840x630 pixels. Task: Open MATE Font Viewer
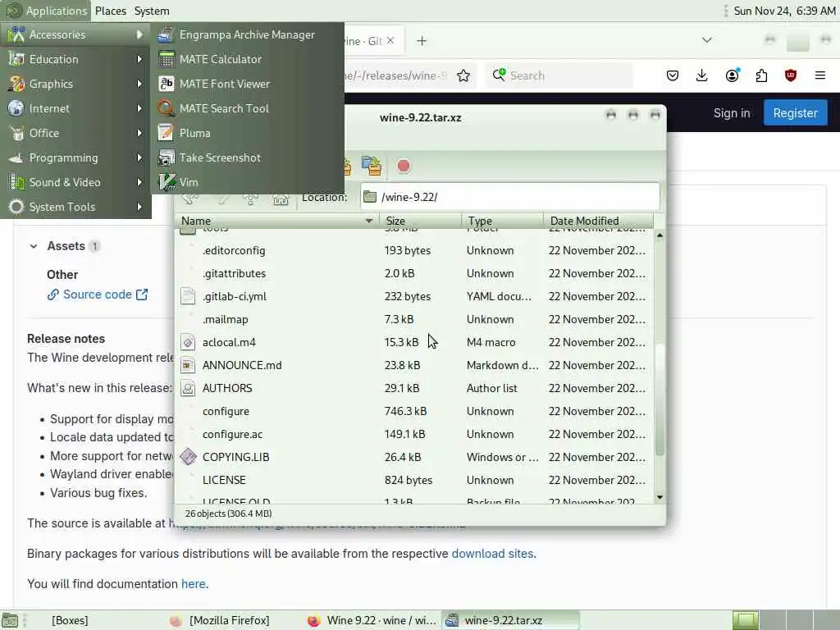(247, 84)
